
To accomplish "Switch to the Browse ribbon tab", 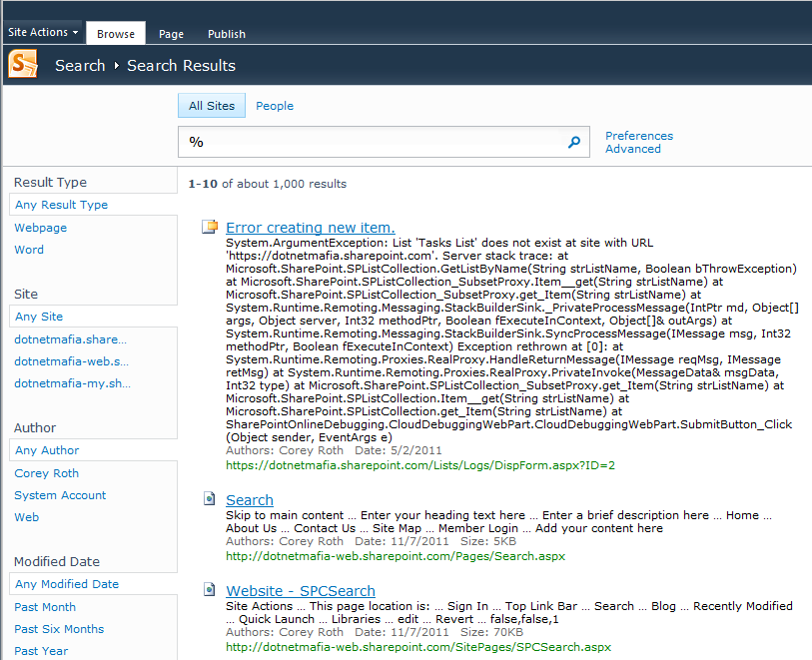I will pos(116,34).
